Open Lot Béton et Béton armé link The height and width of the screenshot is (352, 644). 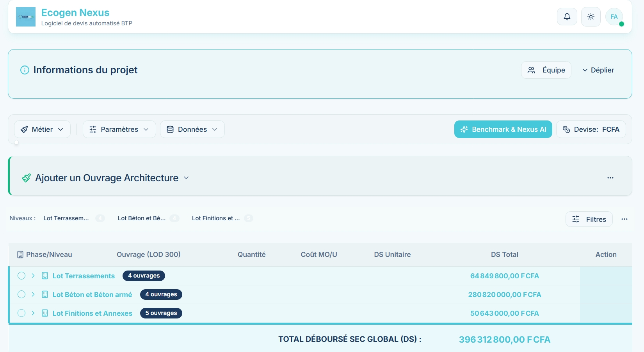coord(92,295)
